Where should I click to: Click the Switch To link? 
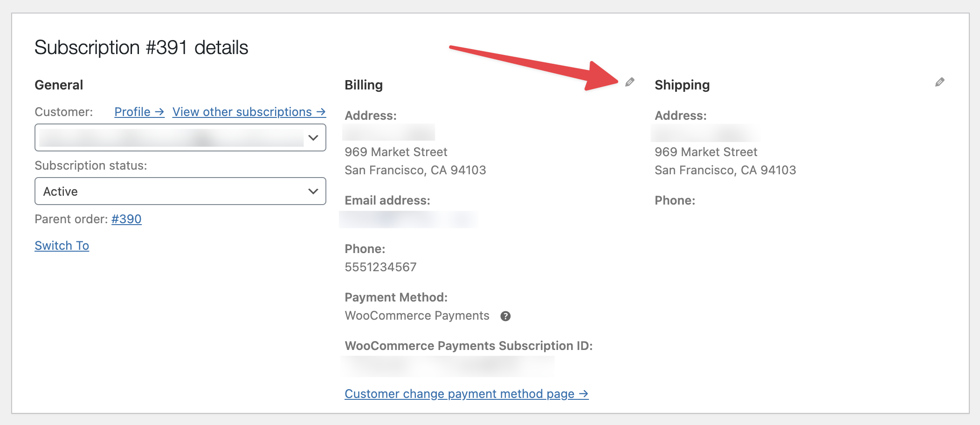click(62, 246)
